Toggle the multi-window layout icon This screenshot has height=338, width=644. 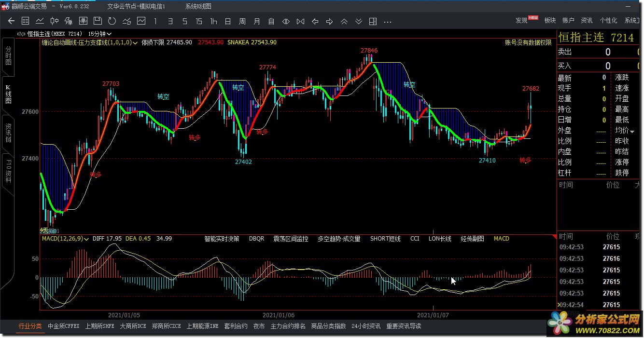[x=373, y=21]
